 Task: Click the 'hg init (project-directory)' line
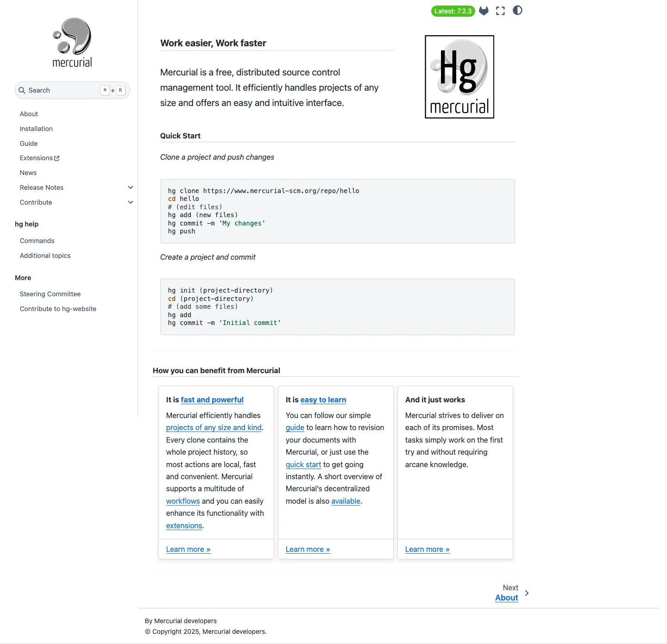click(x=220, y=290)
